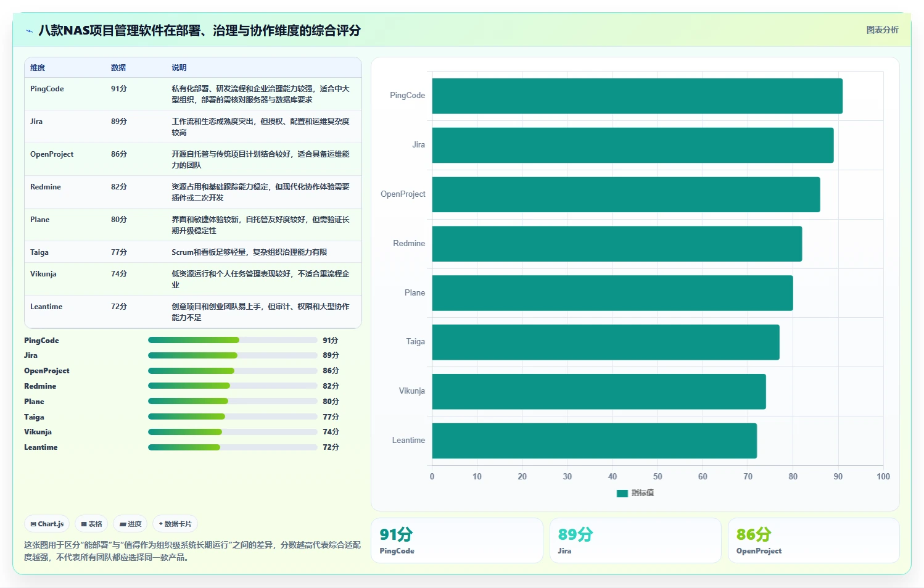Click the description starting with 工作流和生态成熟度
Screen dimensions: 924x588
(260, 127)
